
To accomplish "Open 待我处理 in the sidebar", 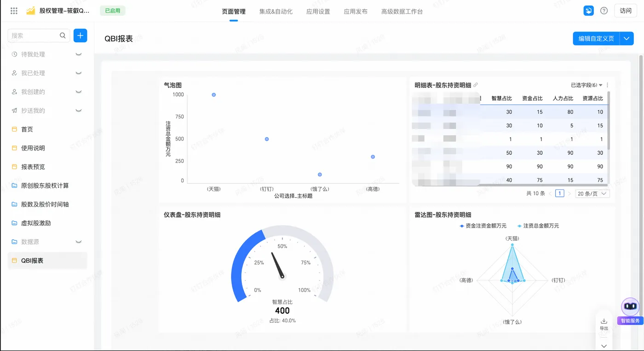I will pos(33,54).
